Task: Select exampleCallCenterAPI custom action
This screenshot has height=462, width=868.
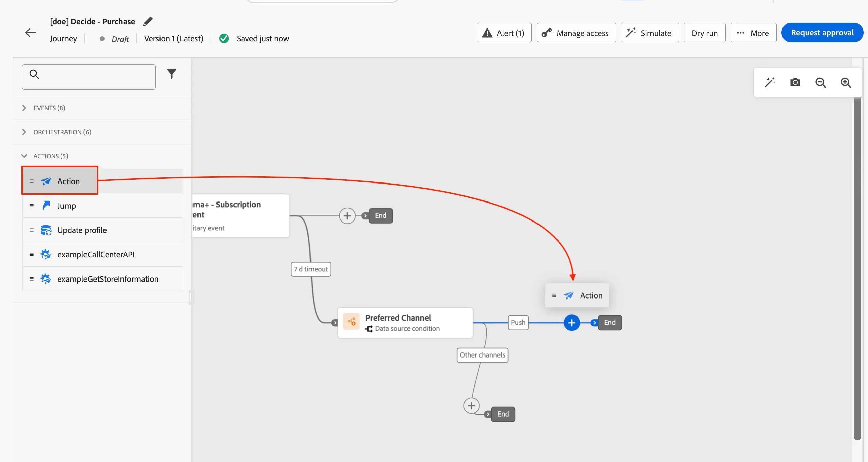Action: (x=103, y=254)
